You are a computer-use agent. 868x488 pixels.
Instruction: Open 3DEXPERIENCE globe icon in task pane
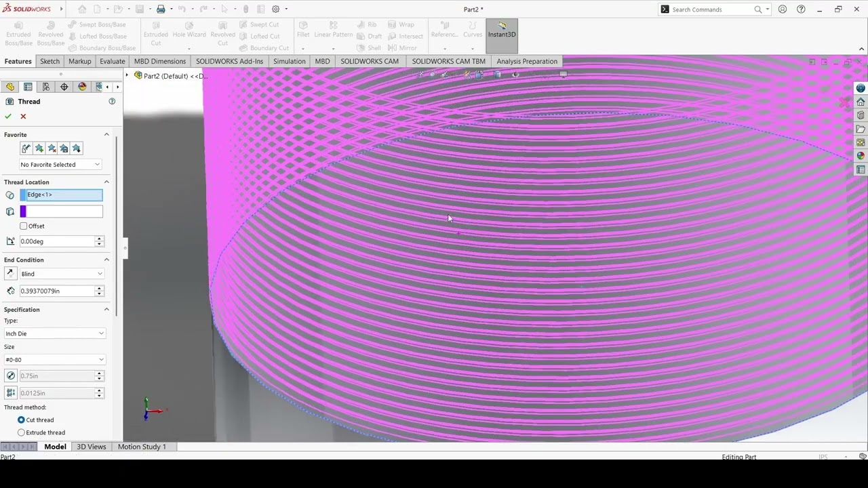(861, 88)
